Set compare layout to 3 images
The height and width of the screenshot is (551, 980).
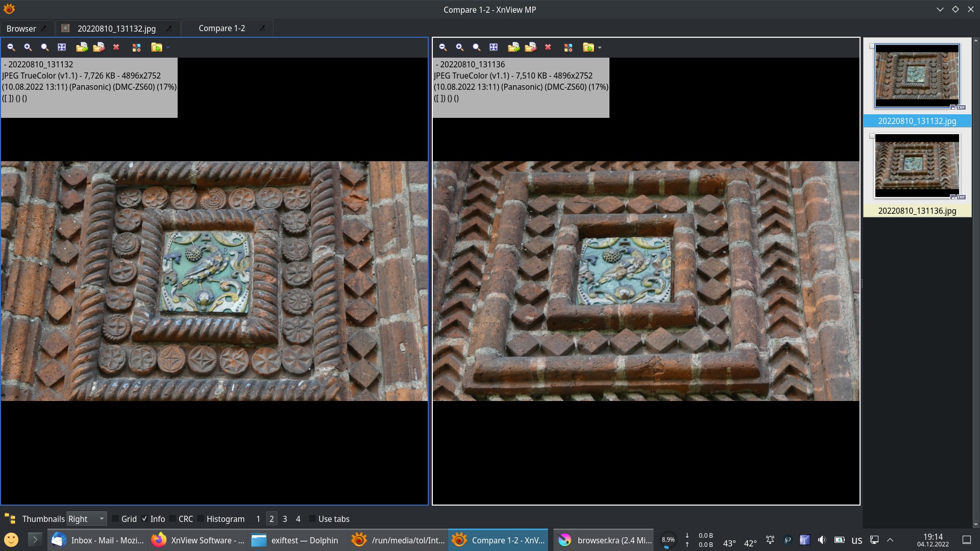tap(285, 519)
